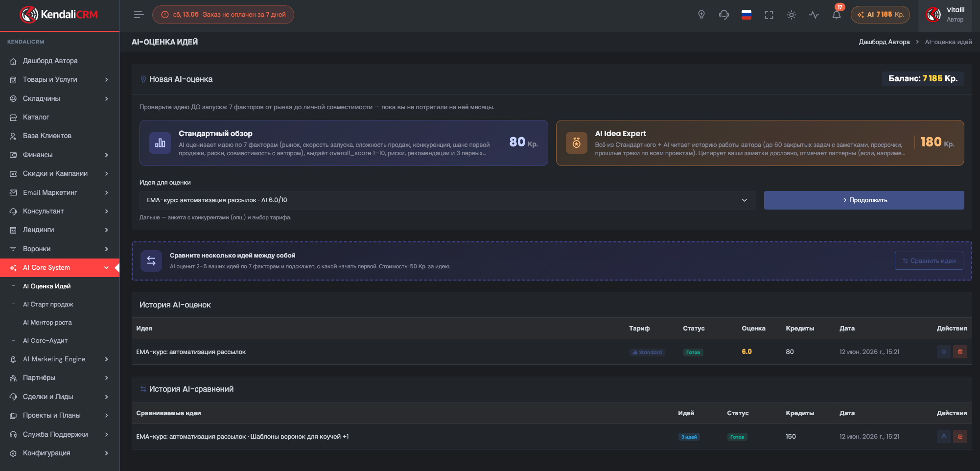Click the unpaid order warning banner
The height and width of the screenshot is (471, 980).
pos(223,15)
